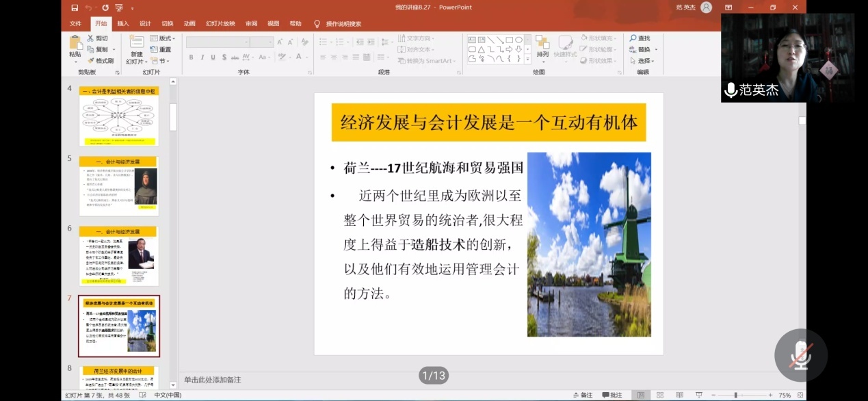
Task: Switch to Slide Sorter view
Action: click(x=661, y=395)
